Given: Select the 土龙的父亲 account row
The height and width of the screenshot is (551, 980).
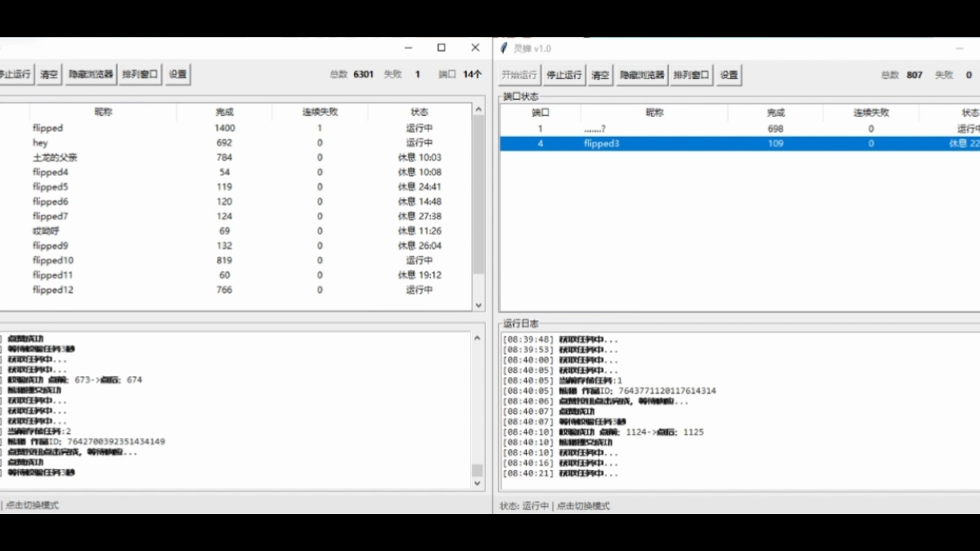Looking at the screenshot, I should click(236, 158).
